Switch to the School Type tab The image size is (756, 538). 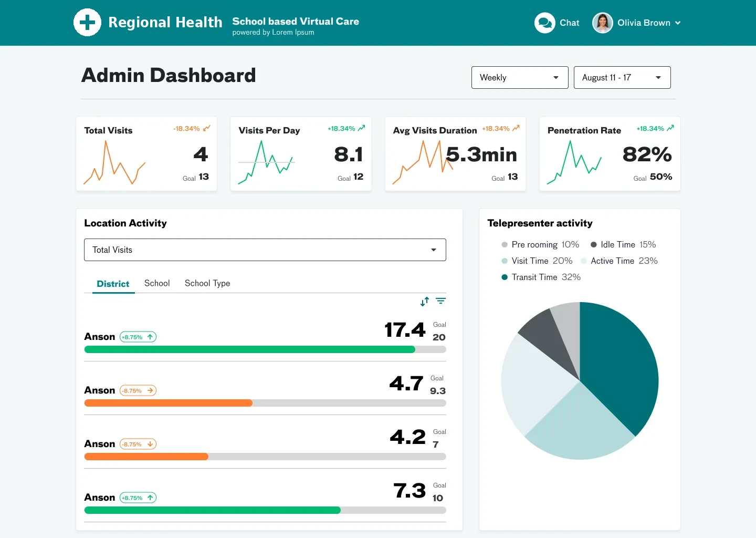207,283
